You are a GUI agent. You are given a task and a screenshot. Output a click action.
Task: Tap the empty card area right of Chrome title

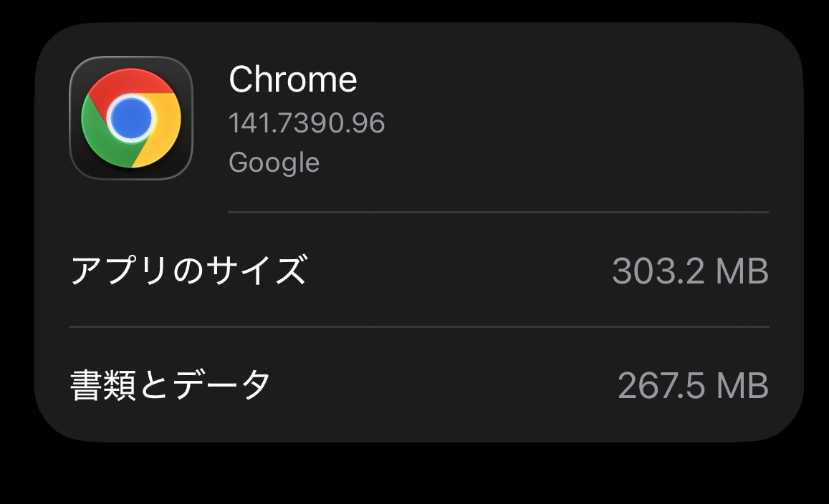[x=573, y=80]
